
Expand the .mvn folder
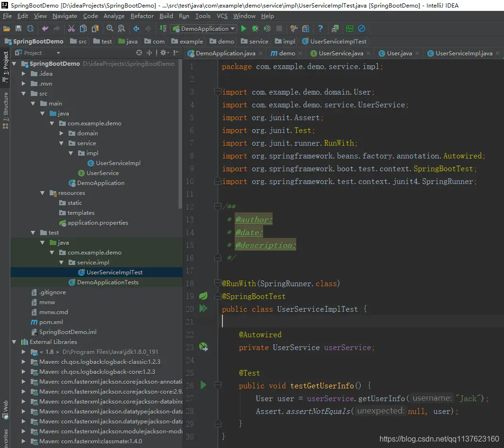click(x=24, y=84)
